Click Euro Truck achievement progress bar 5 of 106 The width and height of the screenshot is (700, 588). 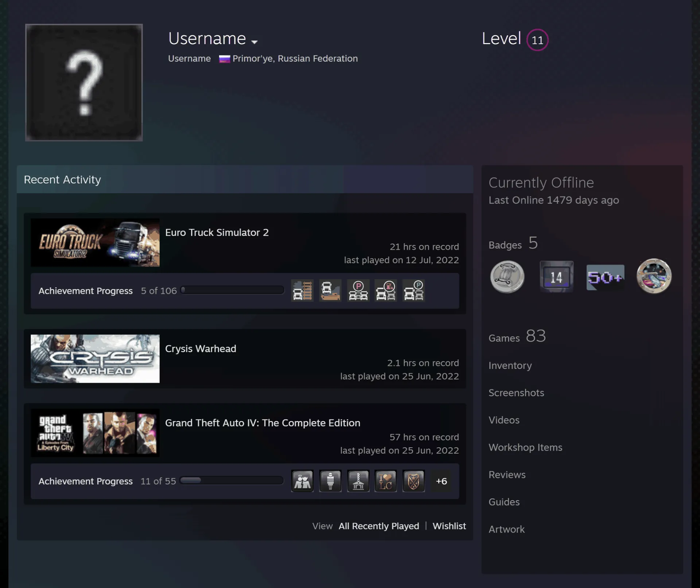pyautogui.click(x=232, y=290)
